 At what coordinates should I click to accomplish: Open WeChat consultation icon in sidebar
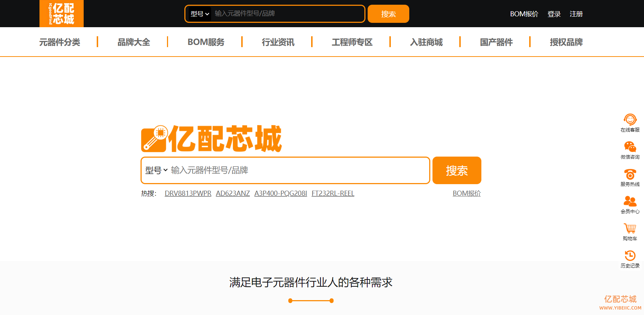630,147
